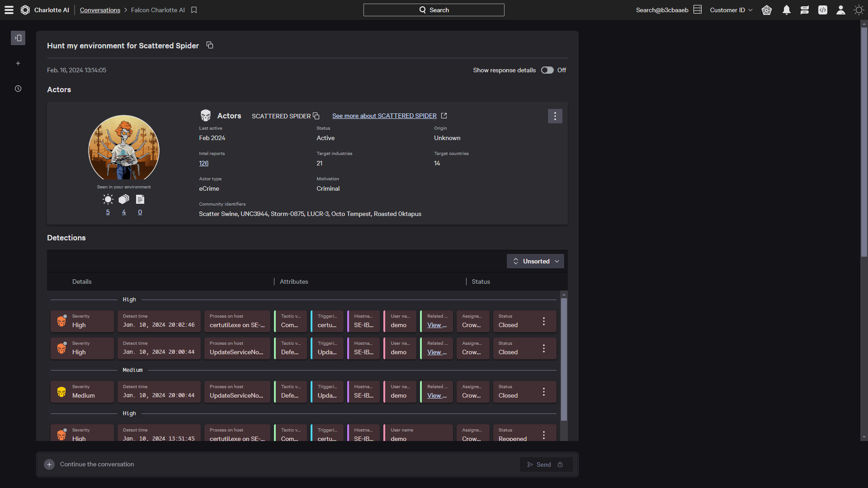Click the Medium severity cell
Viewport: 868px width, 488px height.
82,392
